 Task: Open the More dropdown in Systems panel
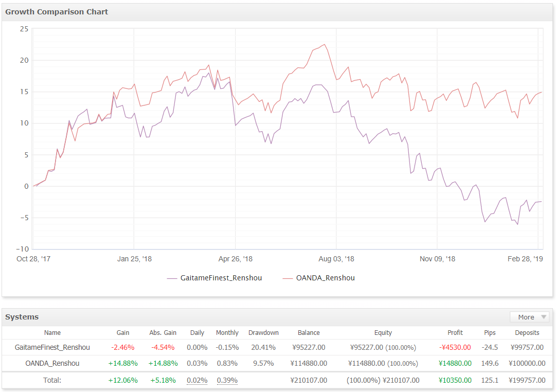point(526,317)
